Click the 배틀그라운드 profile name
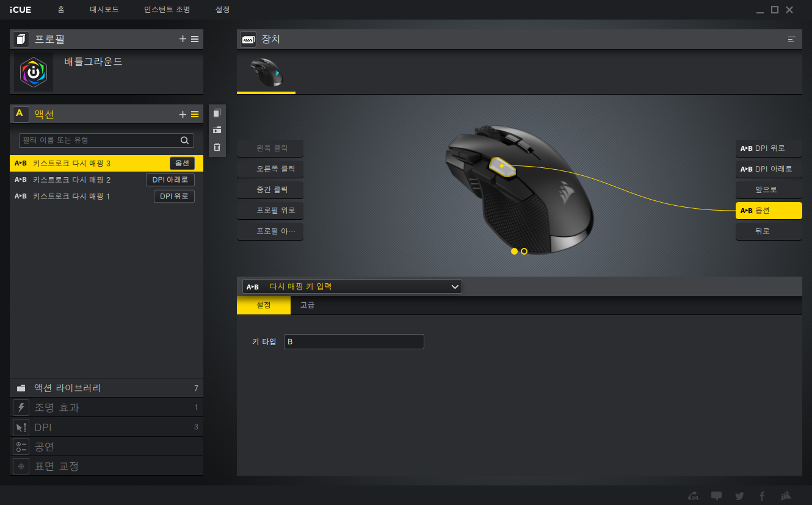 coord(93,62)
